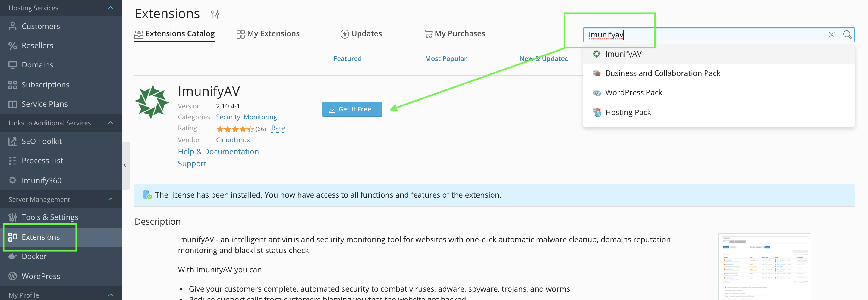The image size is (868, 300).
Task: Select ImunifyAV from search suggestions
Action: [x=623, y=54]
